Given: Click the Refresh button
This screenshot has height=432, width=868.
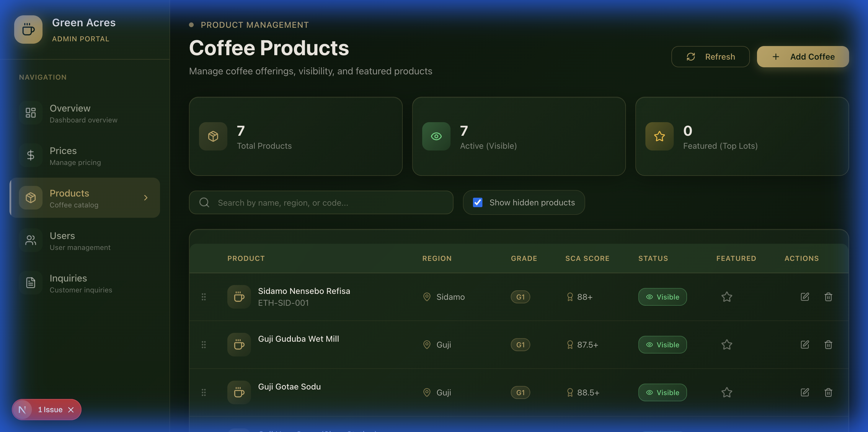Looking at the screenshot, I should [x=710, y=57].
